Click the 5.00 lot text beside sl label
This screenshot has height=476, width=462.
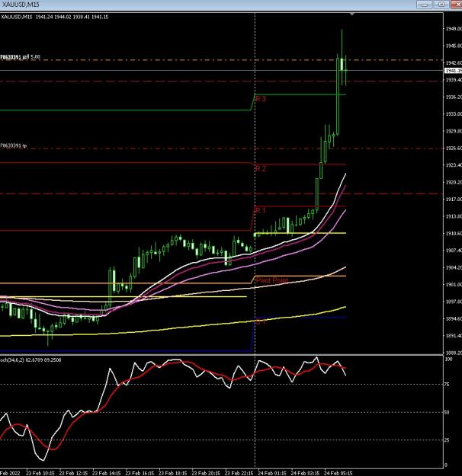point(35,57)
